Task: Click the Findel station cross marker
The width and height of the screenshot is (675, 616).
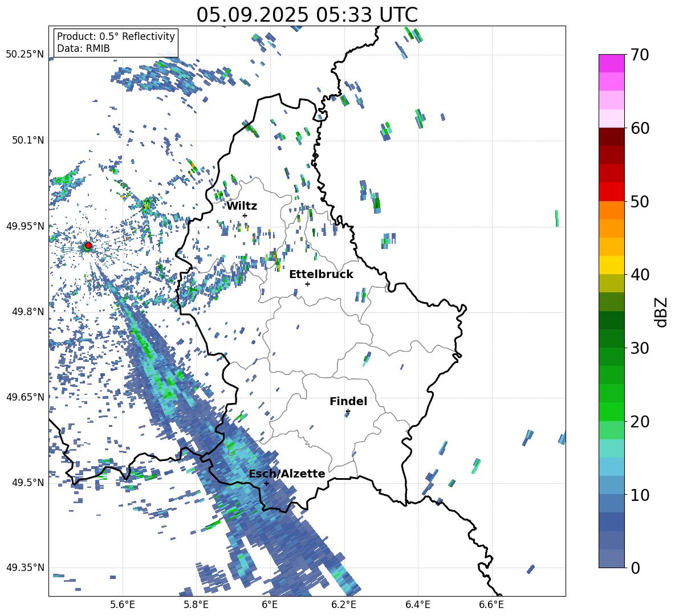Action: (348, 411)
